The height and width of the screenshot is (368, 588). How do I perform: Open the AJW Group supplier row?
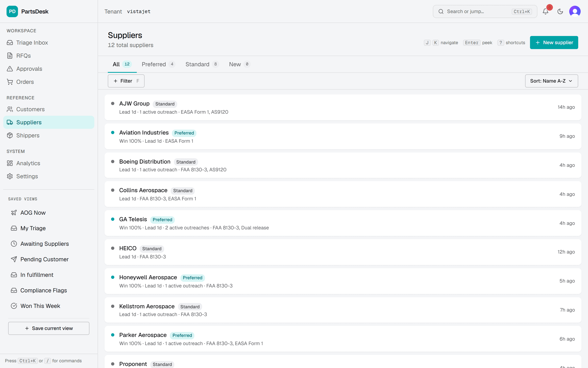click(343, 107)
